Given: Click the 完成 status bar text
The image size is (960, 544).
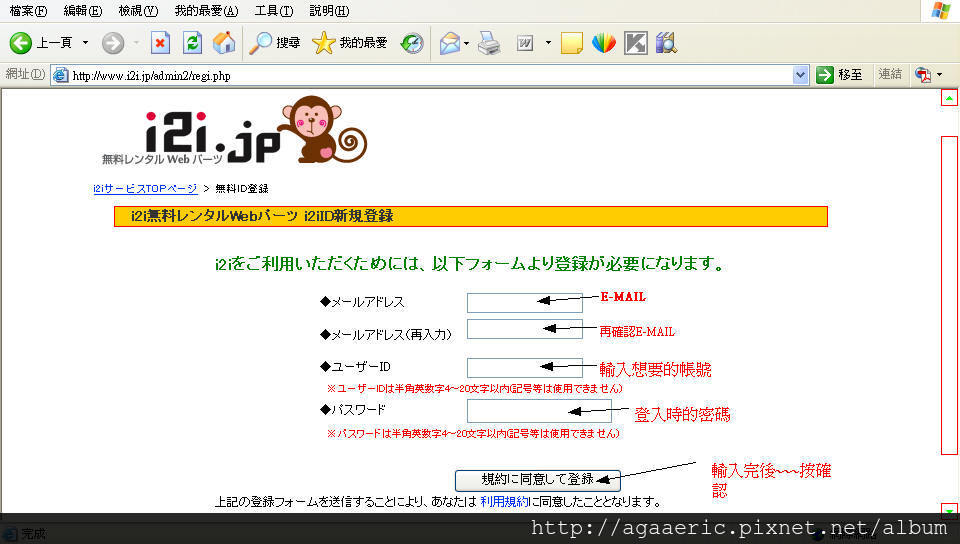Looking at the screenshot, I should [x=33, y=534].
